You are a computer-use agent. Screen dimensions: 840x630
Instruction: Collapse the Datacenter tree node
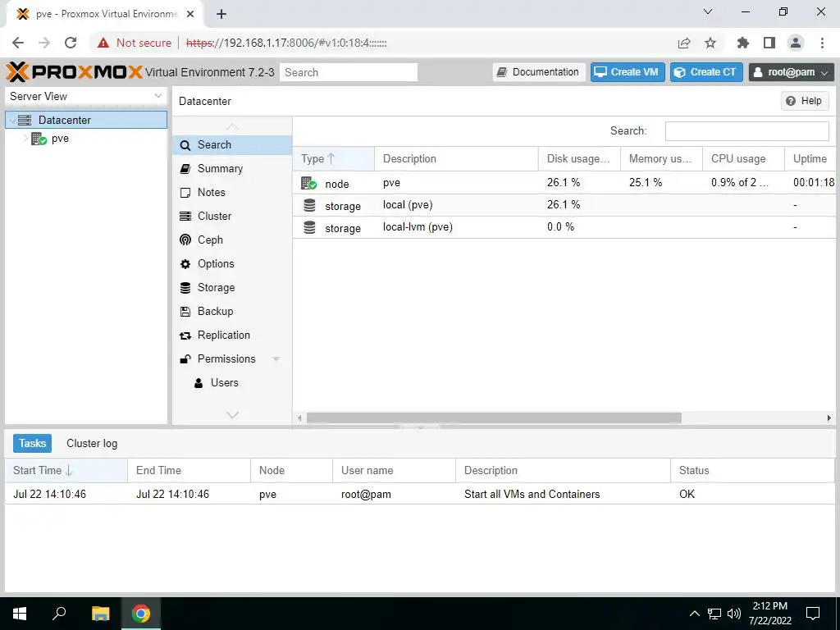[12, 121]
